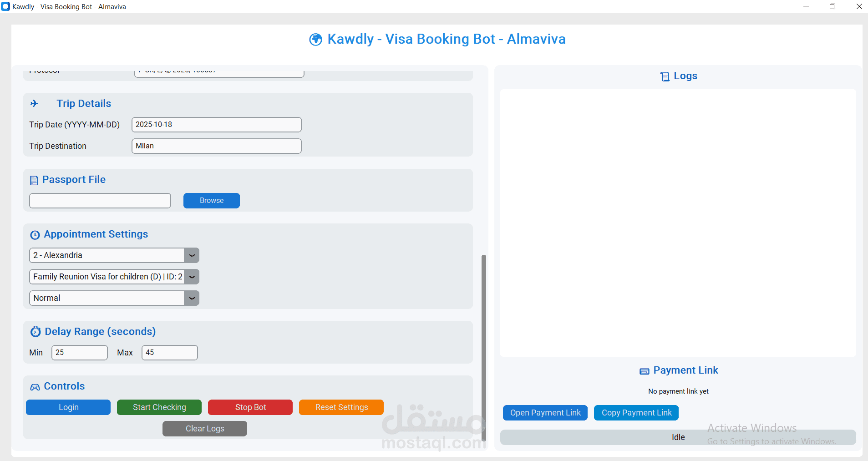
Task: Click the document icon beside Passport File
Action: coord(34,181)
